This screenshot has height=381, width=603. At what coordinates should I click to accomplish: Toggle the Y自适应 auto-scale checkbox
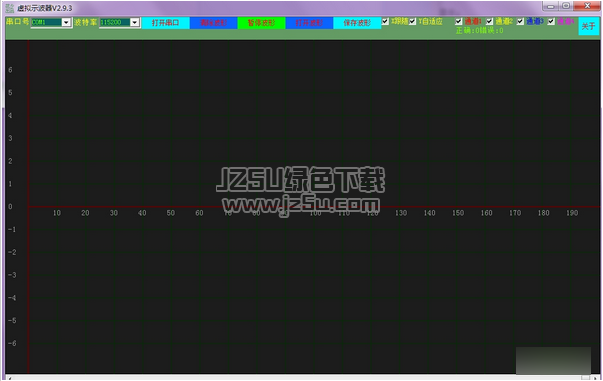413,22
